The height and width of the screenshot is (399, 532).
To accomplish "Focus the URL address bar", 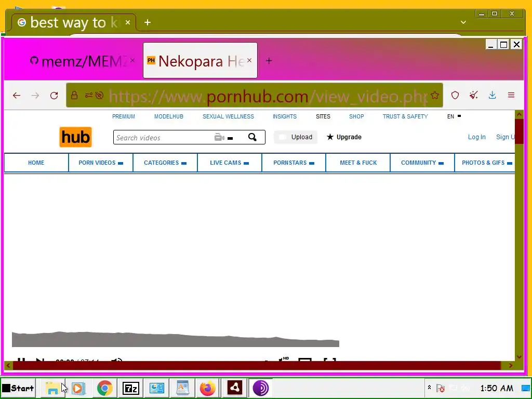I will click(x=255, y=96).
